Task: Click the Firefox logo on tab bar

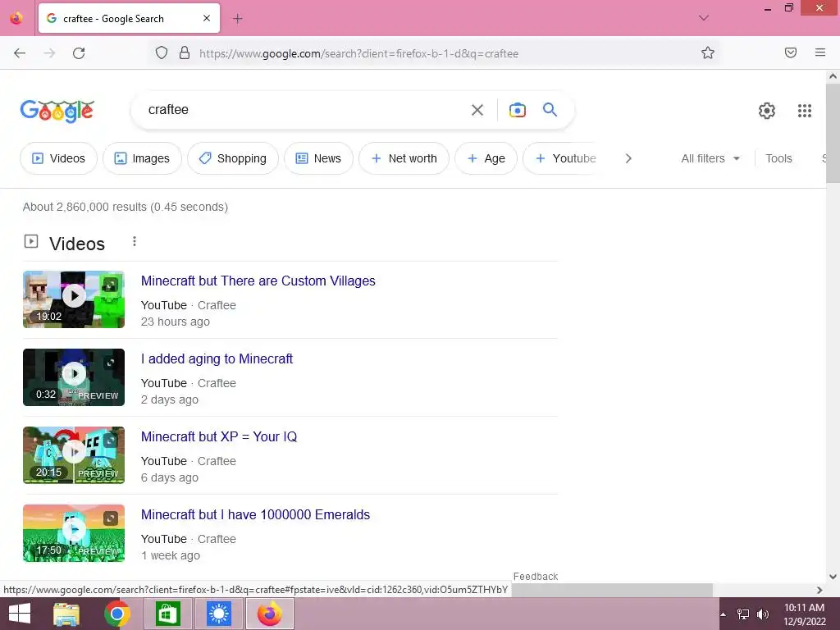Action: tap(16, 18)
